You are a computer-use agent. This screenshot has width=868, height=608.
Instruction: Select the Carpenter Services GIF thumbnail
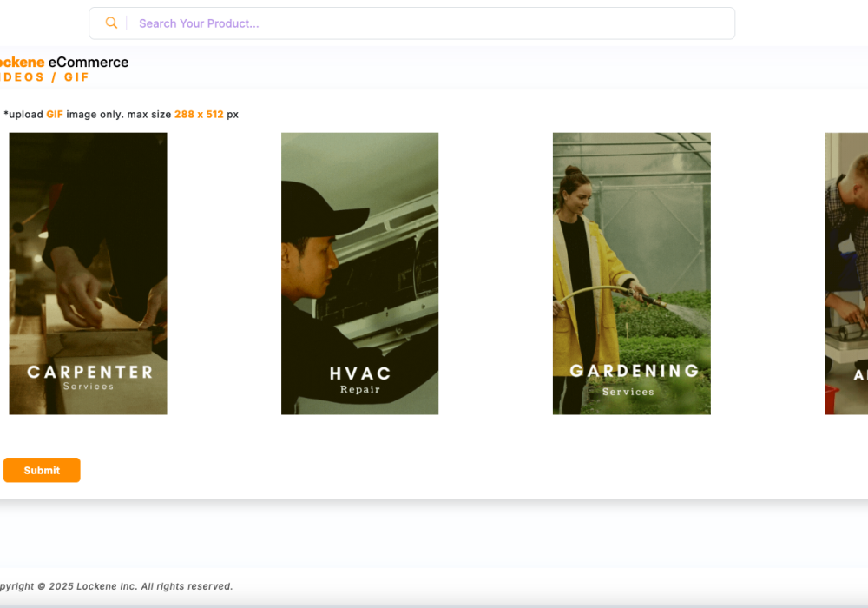88,273
